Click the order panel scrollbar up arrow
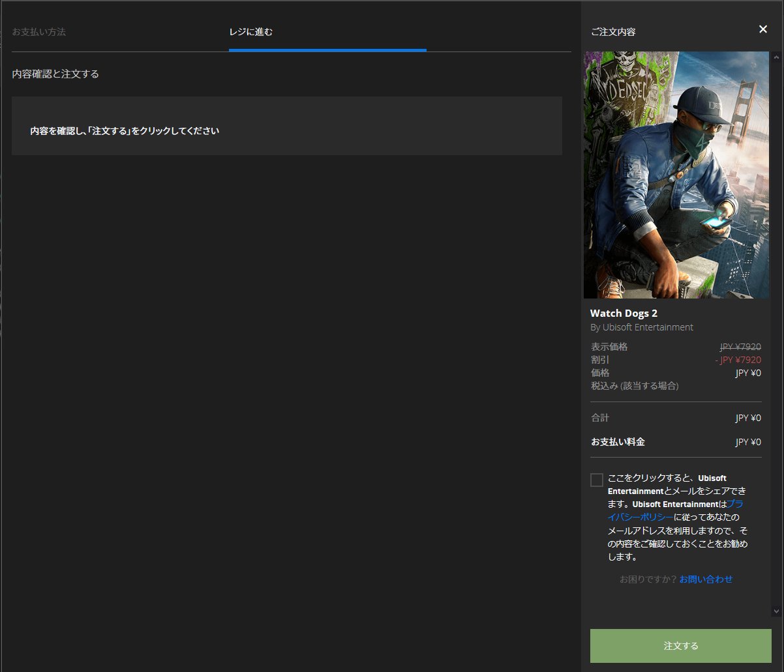 coord(776,57)
